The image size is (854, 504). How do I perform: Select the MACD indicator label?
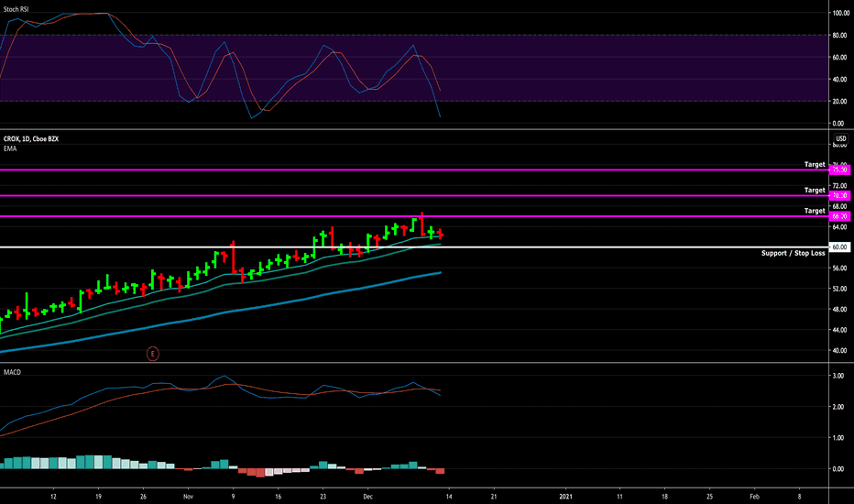pyautogui.click(x=12, y=372)
